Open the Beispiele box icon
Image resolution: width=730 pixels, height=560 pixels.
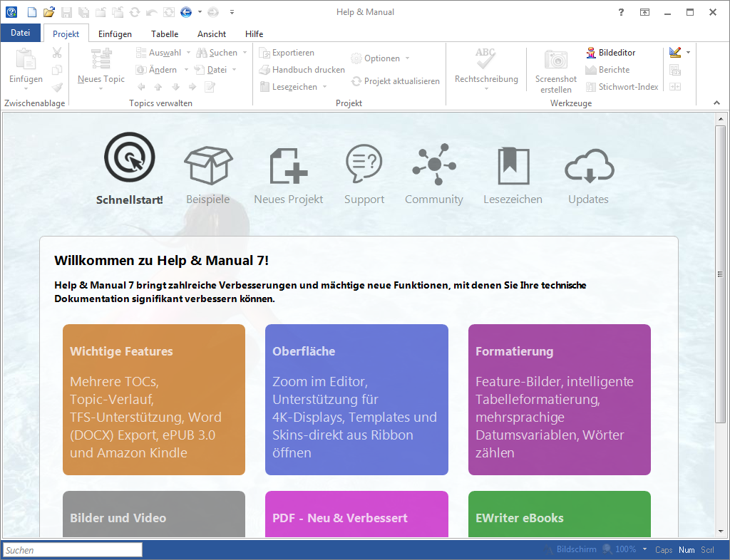[208, 165]
